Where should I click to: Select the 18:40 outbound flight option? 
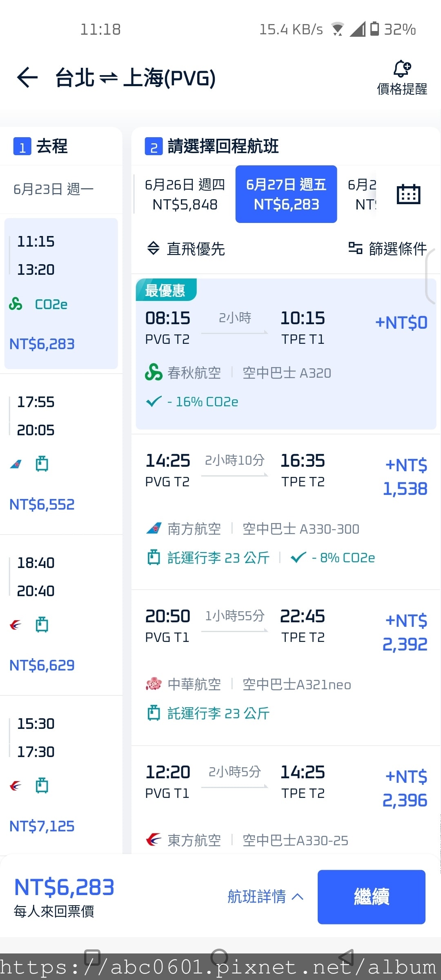click(61, 614)
